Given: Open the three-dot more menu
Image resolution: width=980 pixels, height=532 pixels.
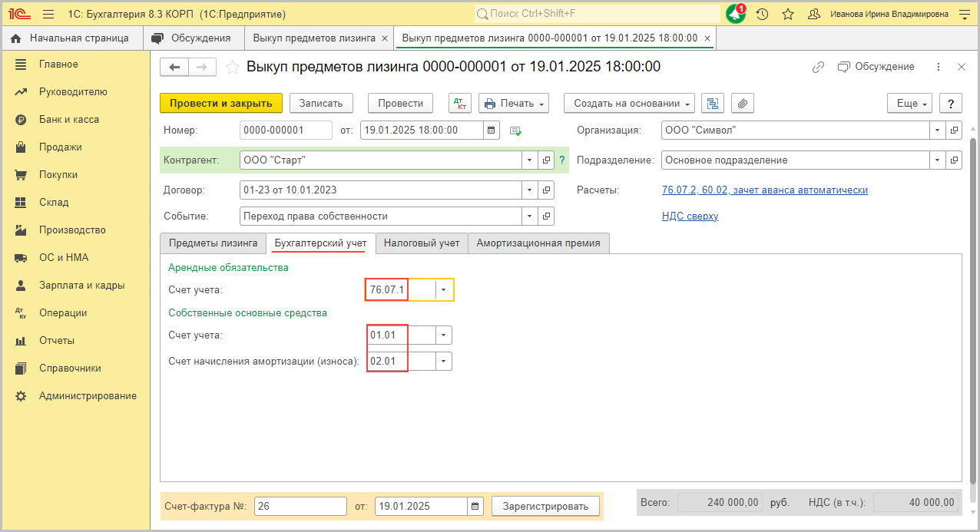Looking at the screenshot, I should tap(939, 67).
